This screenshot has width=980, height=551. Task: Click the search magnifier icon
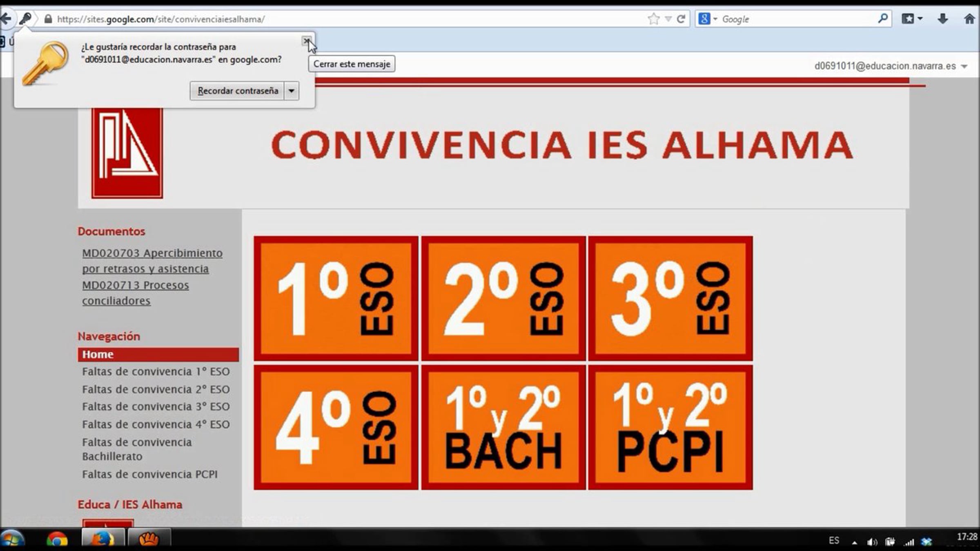[882, 18]
